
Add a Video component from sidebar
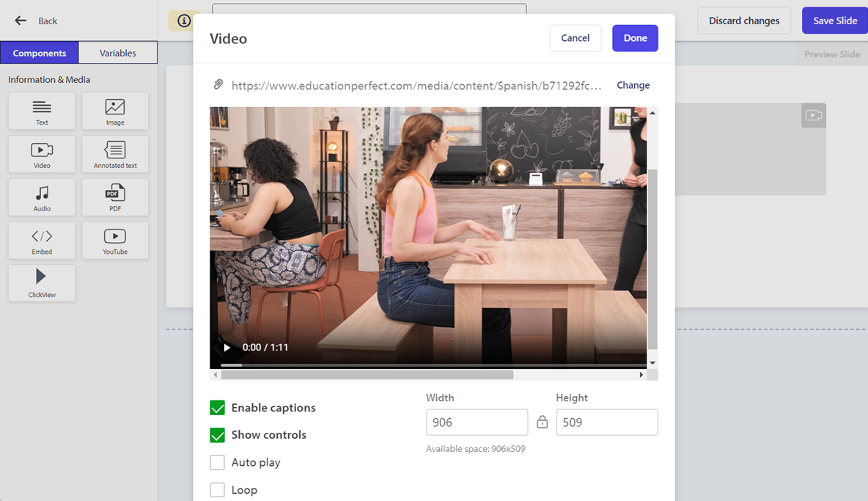42,155
